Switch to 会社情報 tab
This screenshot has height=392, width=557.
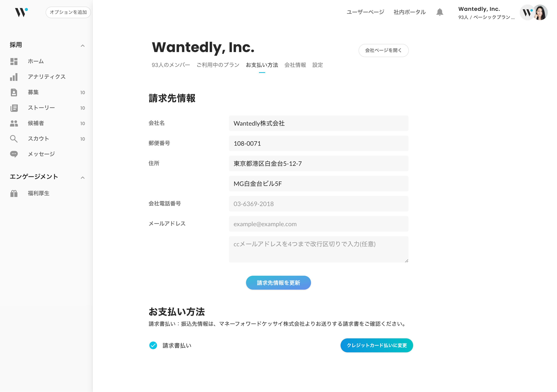295,65
